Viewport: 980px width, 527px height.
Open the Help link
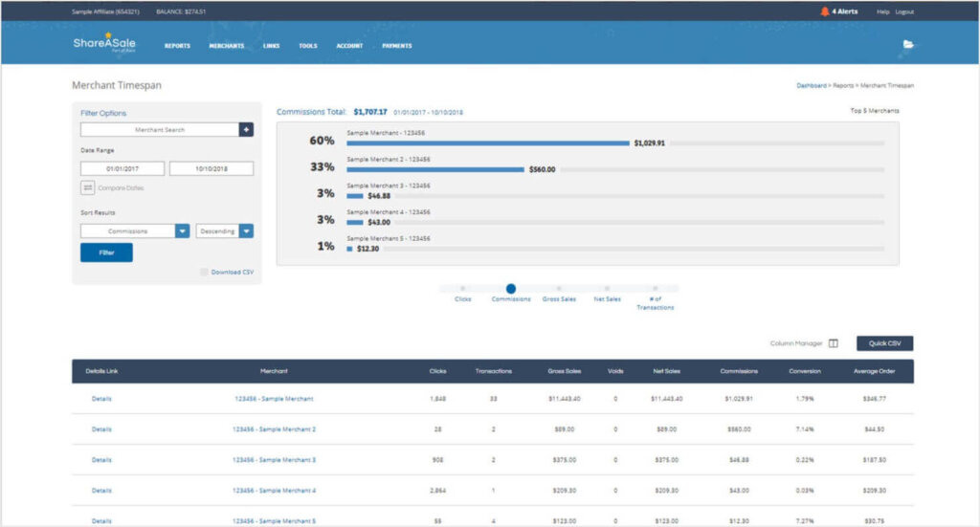pos(882,11)
